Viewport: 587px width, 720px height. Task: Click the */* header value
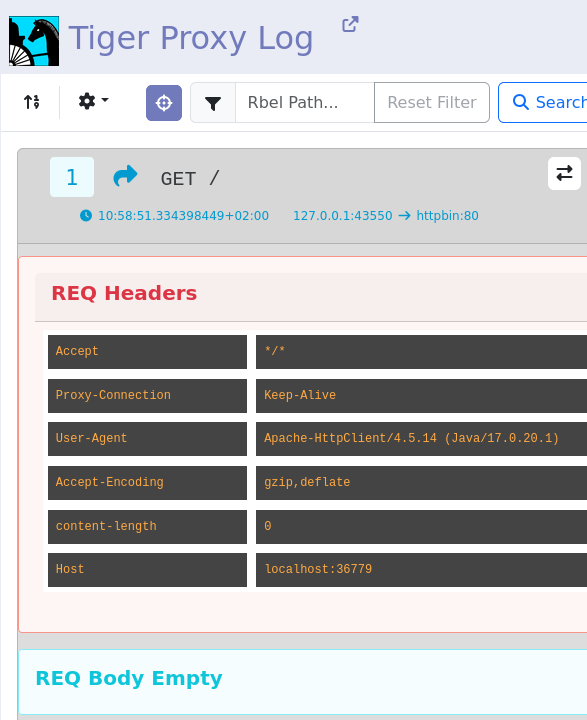point(275,351)
